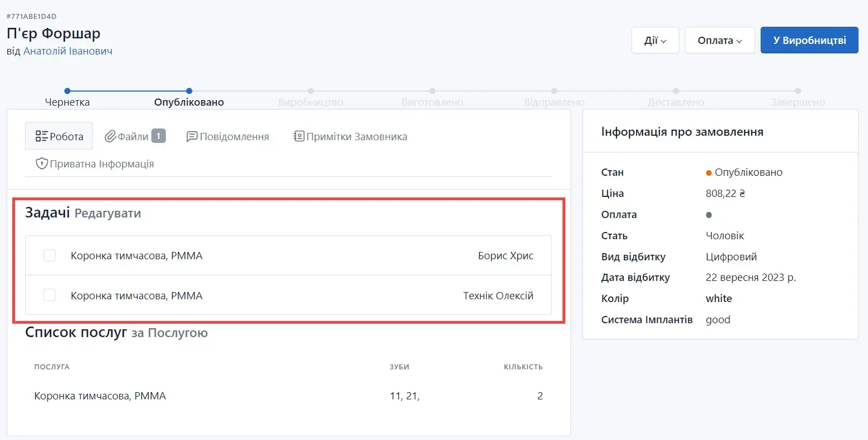
Task: Click the teeth numbers 11, 21,
Action: 405,396
